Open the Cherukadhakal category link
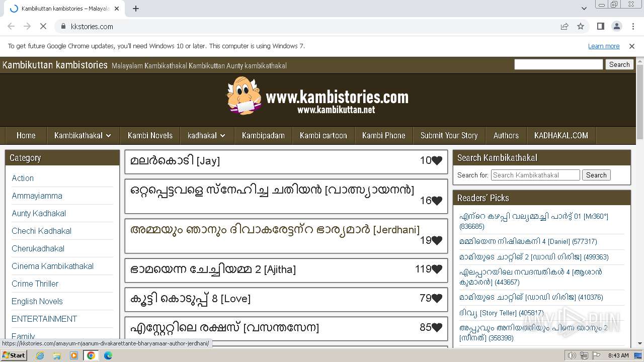The width and height of the screenshot is (644, 362). pos(38,248)
